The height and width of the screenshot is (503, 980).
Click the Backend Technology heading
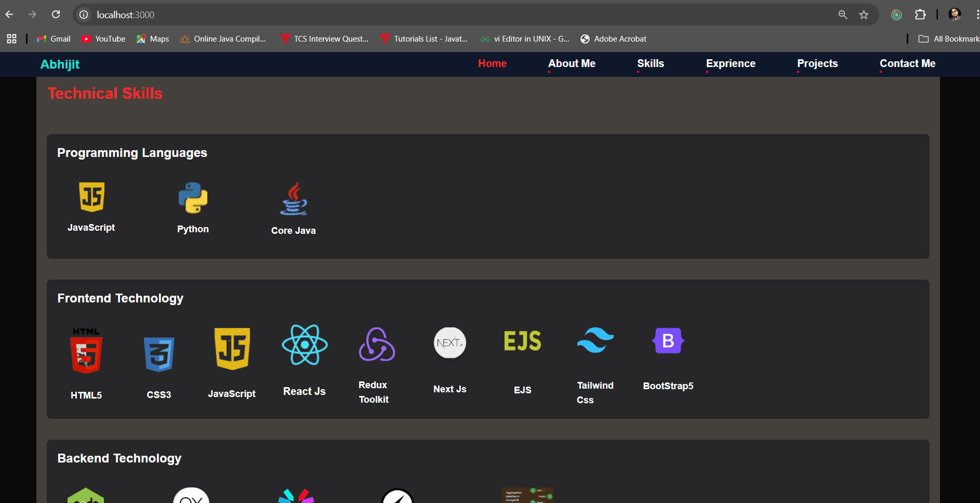pos(120,458)
